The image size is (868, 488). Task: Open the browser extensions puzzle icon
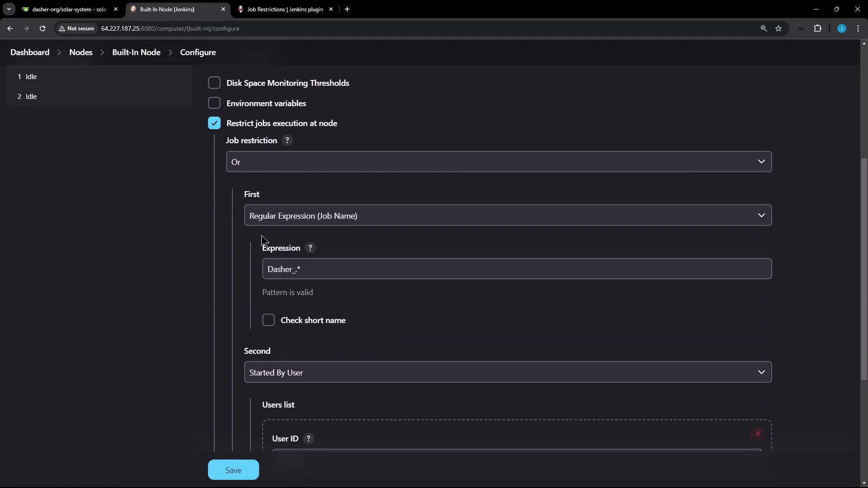[x=817, y=28]
